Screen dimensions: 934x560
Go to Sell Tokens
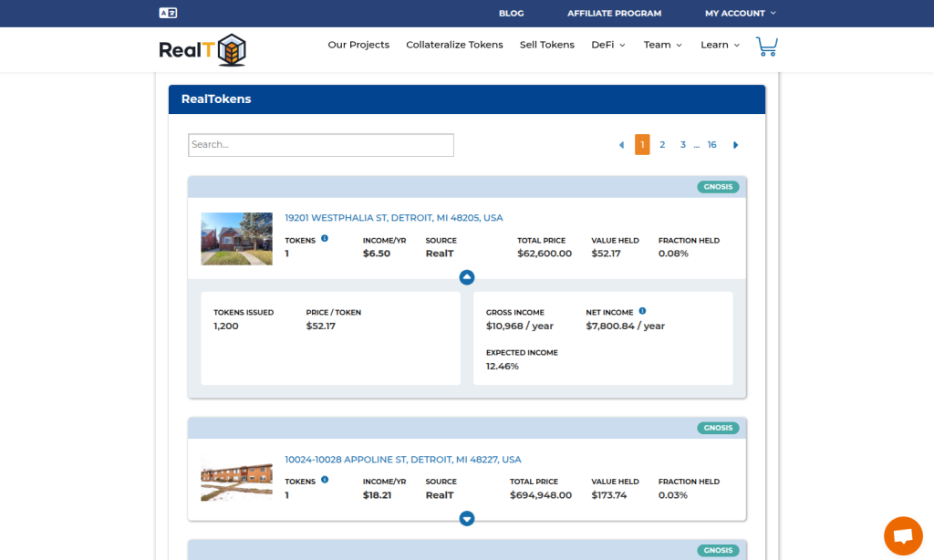(547, 45)
